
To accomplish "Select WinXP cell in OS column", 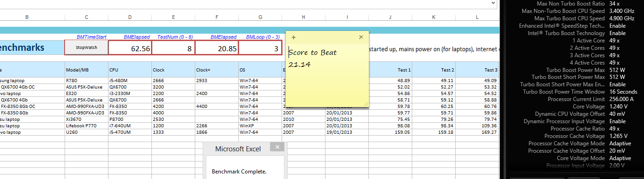I will (x=260, y=125).
